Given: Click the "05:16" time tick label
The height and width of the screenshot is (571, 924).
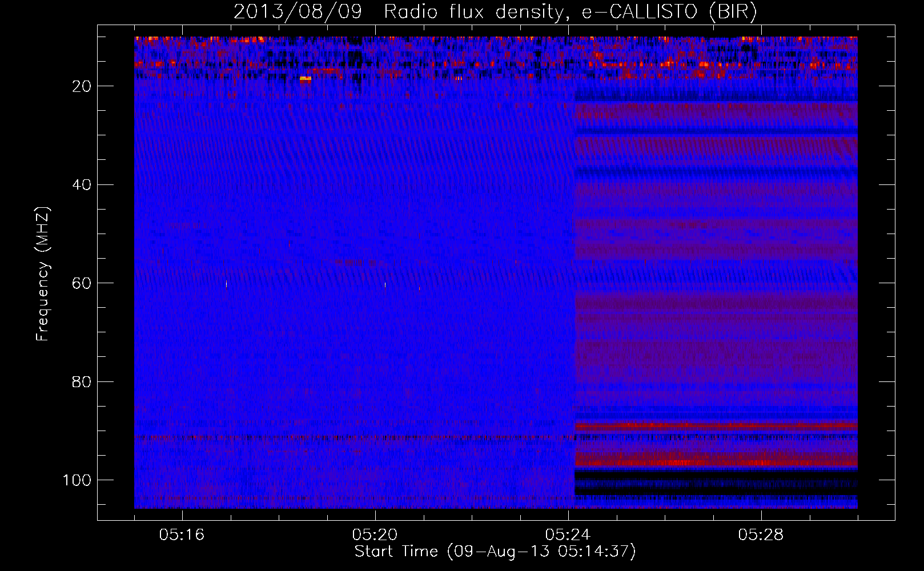Looking at the screenshot, I should click(182, 535).
